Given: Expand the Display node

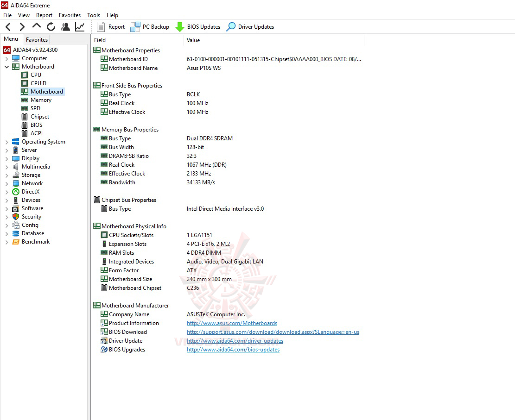Looking at the screenshot, I should [6, 159].
